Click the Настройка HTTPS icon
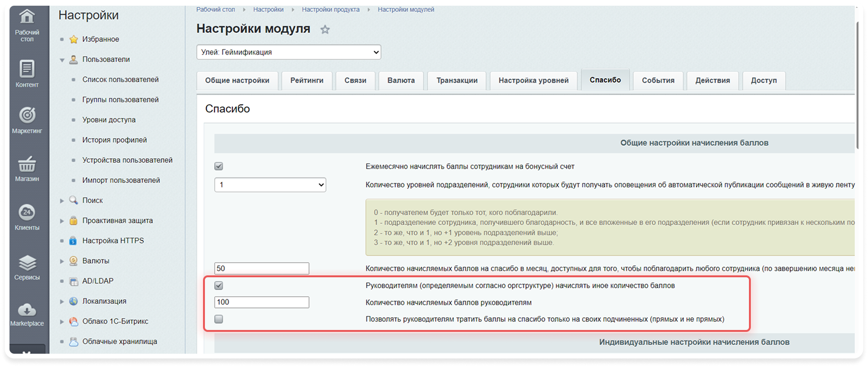This screenshot has width=868, height=367. [74, 241]
